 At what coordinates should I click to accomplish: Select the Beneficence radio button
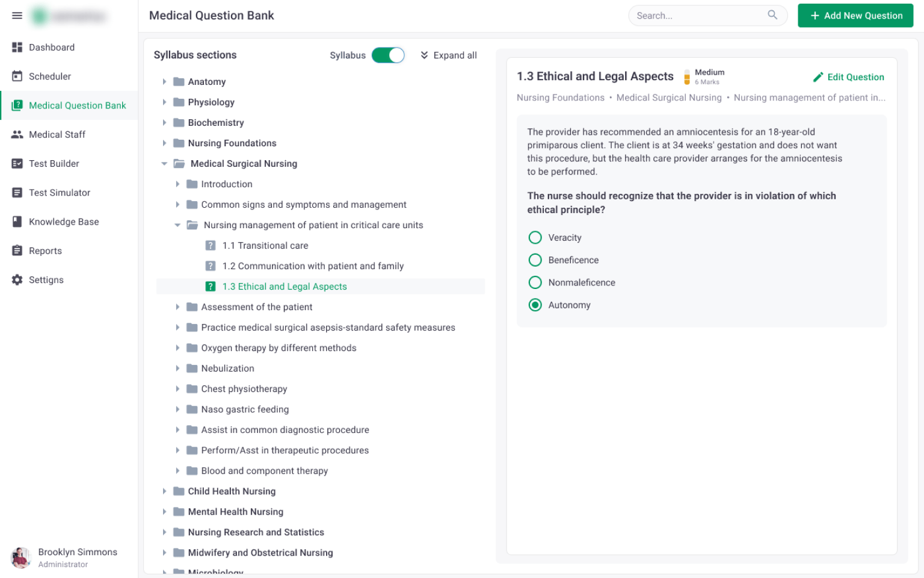[535, 260]
